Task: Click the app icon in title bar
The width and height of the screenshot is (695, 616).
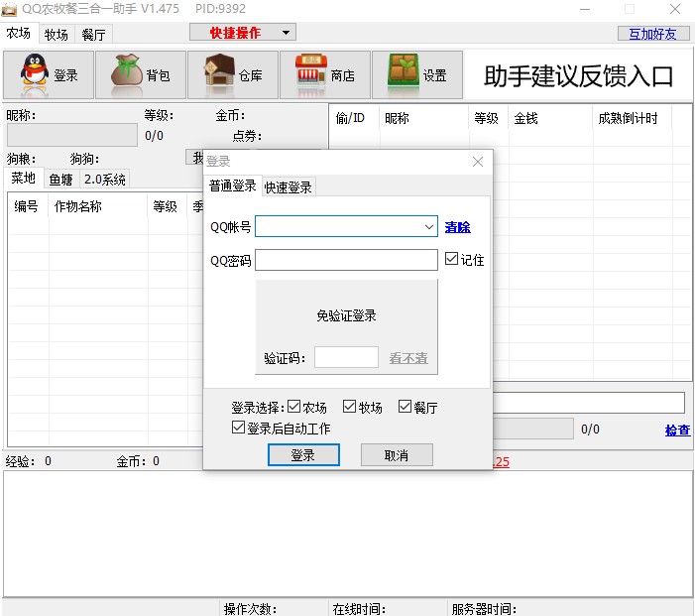Action: click(x=9, y=9)
